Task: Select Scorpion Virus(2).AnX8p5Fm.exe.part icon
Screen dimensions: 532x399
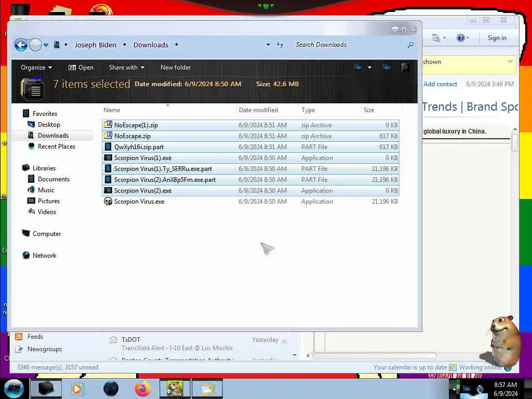Action: (108, 179)
